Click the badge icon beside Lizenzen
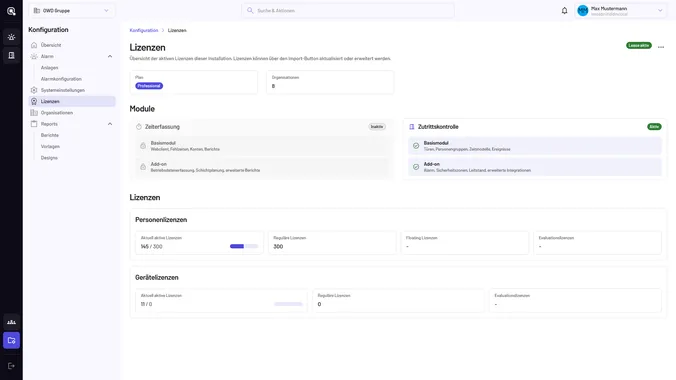676x380 pixels. [x=34, y=101]
